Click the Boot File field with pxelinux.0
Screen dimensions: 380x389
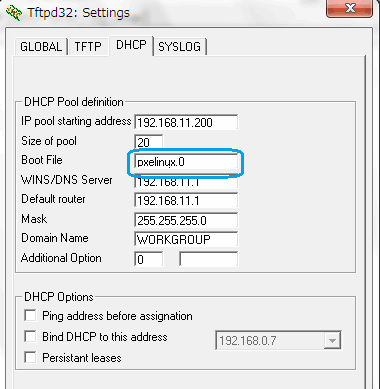[x=186, y=162]
